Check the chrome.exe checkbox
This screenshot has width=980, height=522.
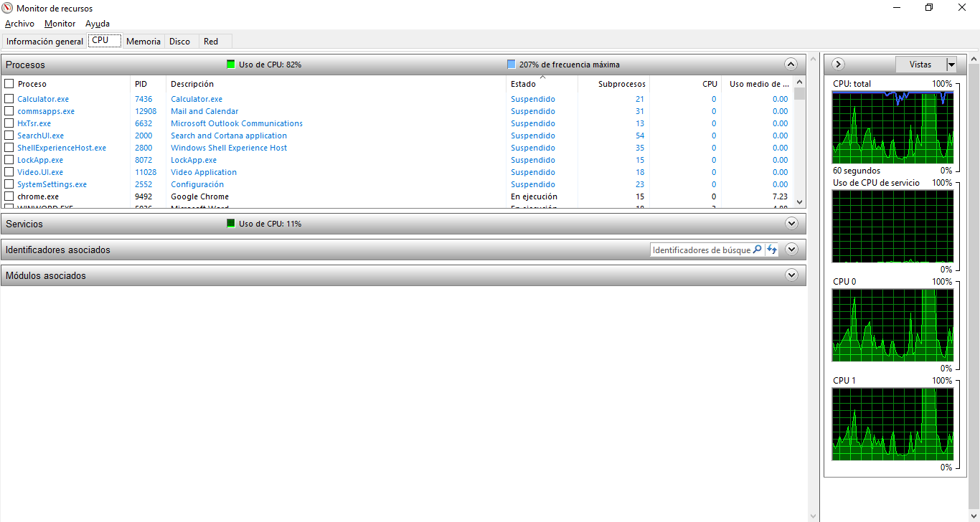[9, 196]
